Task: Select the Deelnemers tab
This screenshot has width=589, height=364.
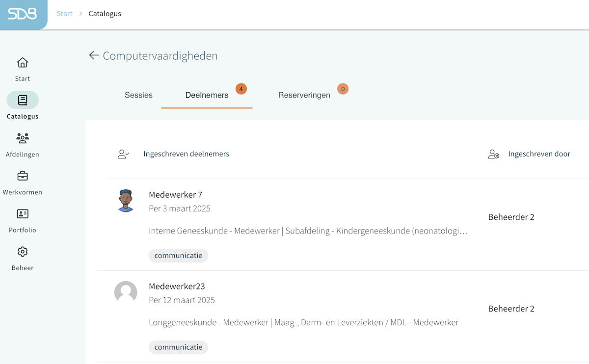Action: pos(207,95)
